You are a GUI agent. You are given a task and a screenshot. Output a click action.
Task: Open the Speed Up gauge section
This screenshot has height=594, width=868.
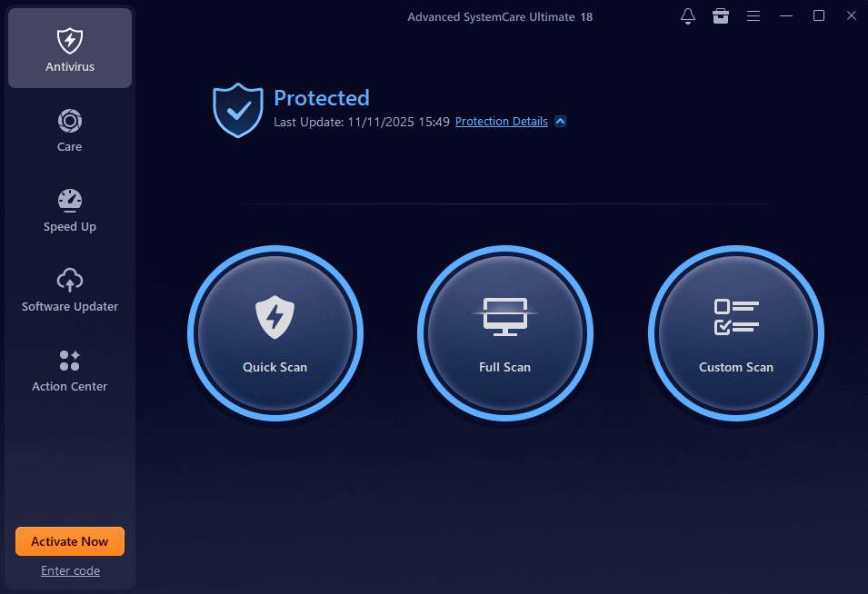(70, 210)
